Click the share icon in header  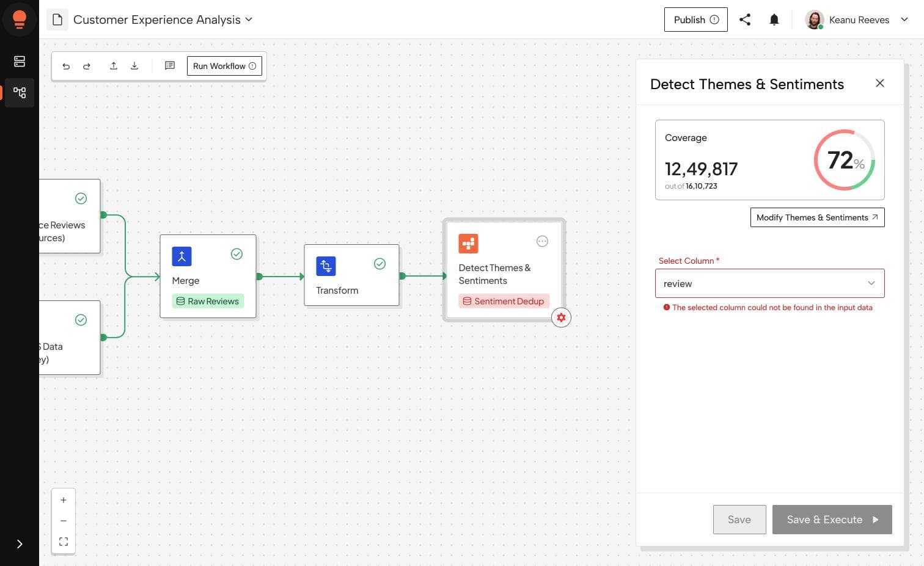click(x=745, y=20)
